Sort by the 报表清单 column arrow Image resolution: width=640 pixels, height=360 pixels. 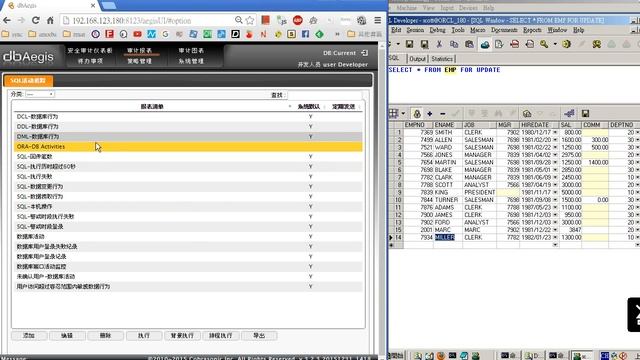coord(290,107)
